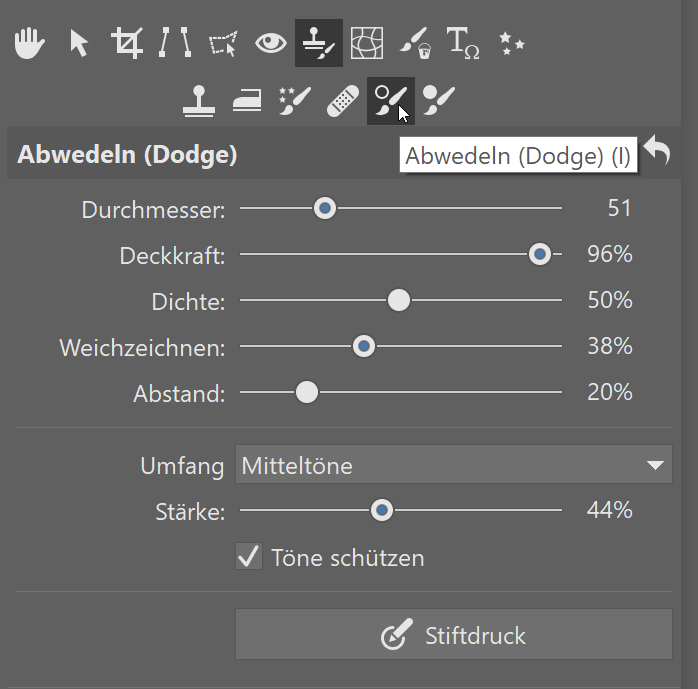Open the deform grid tool

[x=367, y=43]
